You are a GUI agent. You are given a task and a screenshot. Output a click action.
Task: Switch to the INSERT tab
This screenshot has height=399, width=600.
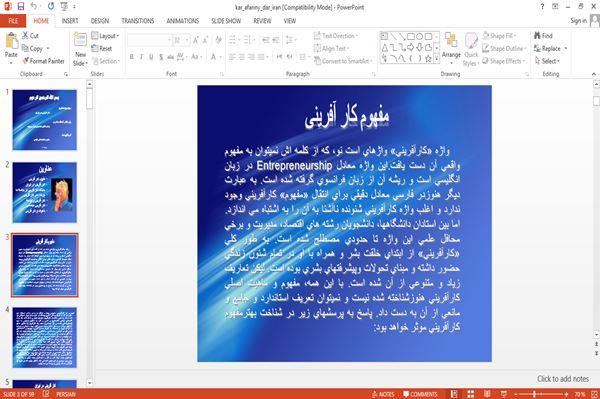[70, 21]
